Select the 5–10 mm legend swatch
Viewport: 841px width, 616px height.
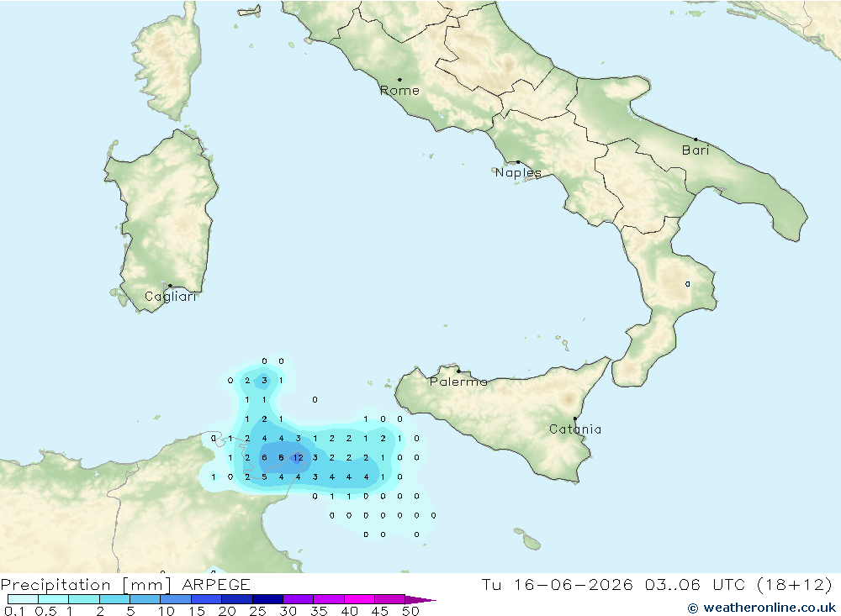(x=145, y=599)
